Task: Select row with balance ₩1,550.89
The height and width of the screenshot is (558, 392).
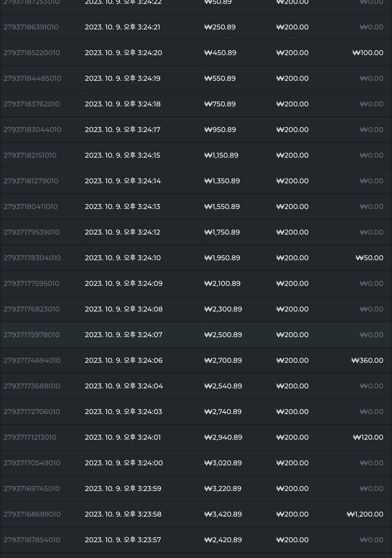Action: pyautogui.click(x=196, y=207)
